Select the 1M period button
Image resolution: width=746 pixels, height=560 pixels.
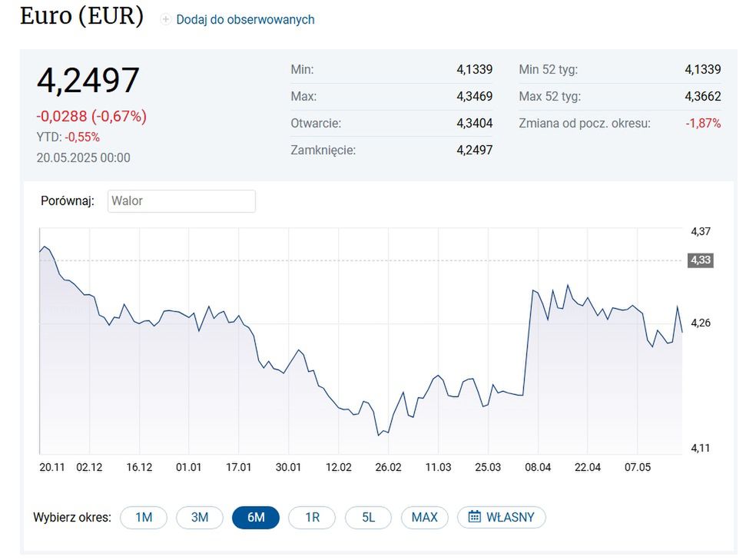tap(143, 517)
